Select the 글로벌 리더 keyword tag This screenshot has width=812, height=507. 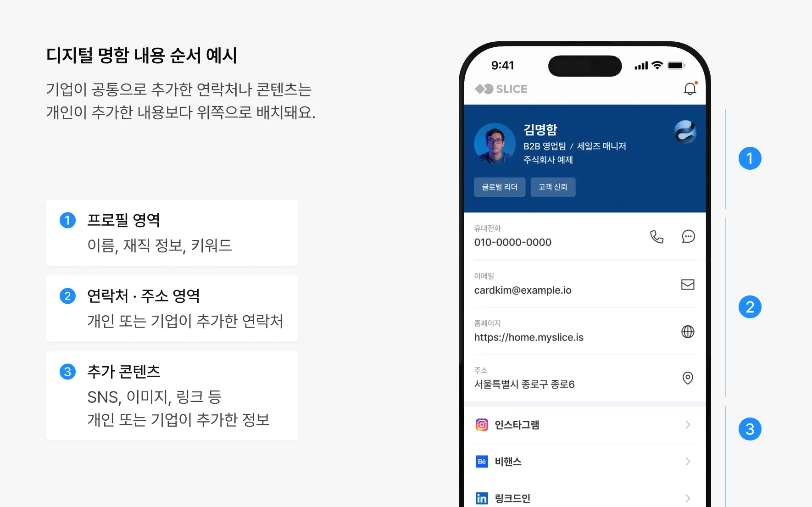pyautogui.click(x=500, y=187)
